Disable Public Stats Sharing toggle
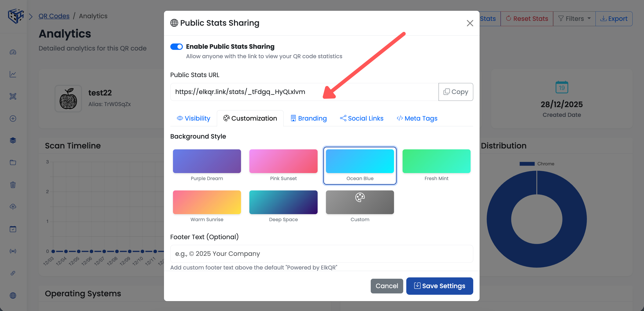 click(x=176, y=47)
